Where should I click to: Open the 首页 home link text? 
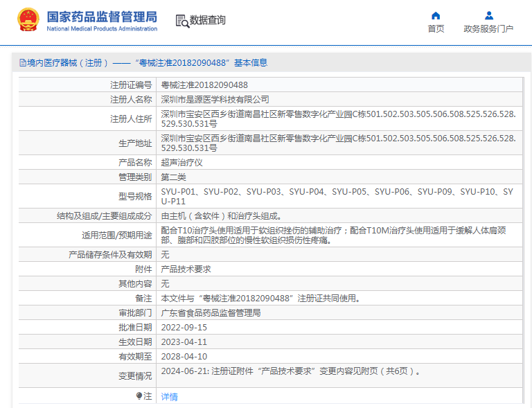coord(436,29)
